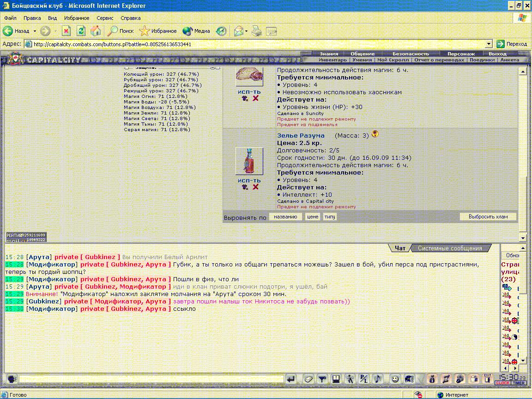Viewport: 532px width, 399px height.
Task: Click the inventory scrollbar down arrow
Action: point(522,238)
